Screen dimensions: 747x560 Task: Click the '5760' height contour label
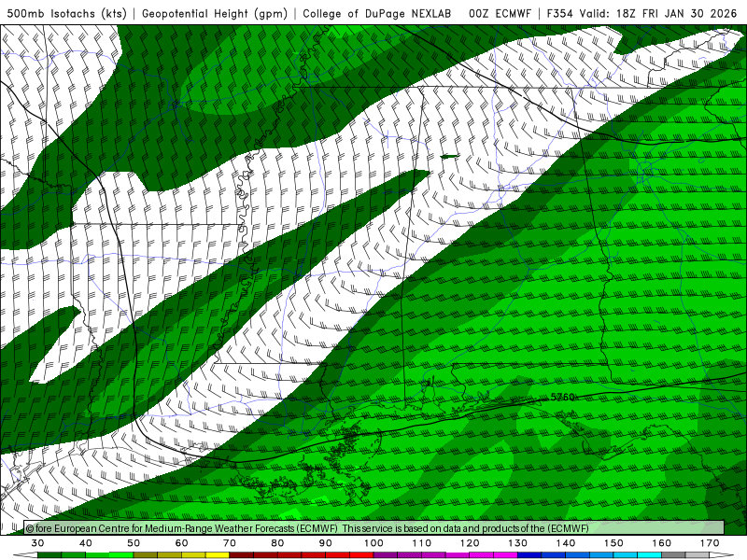tap(563, 397)
